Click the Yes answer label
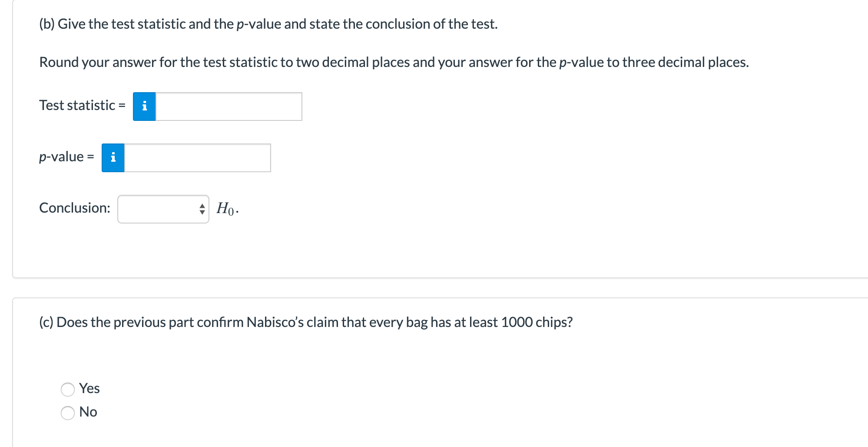Image resolution: width=868 pixels, height=447 pixels. [89, 388]
